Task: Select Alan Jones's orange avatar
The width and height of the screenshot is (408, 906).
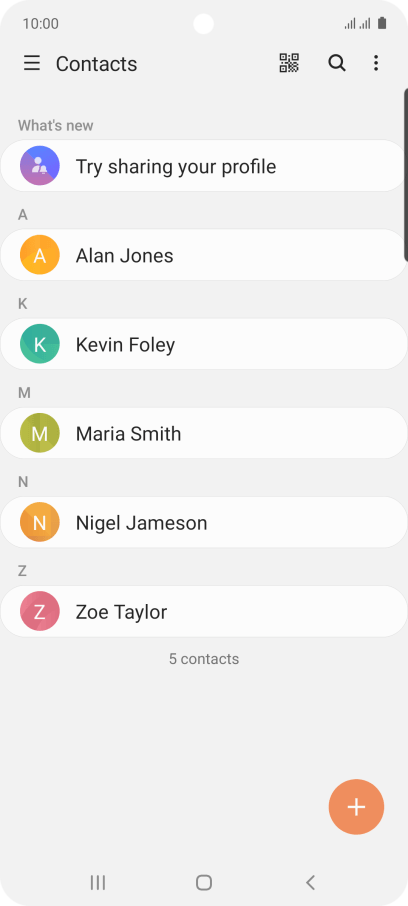Action: (x=40, y=255)
